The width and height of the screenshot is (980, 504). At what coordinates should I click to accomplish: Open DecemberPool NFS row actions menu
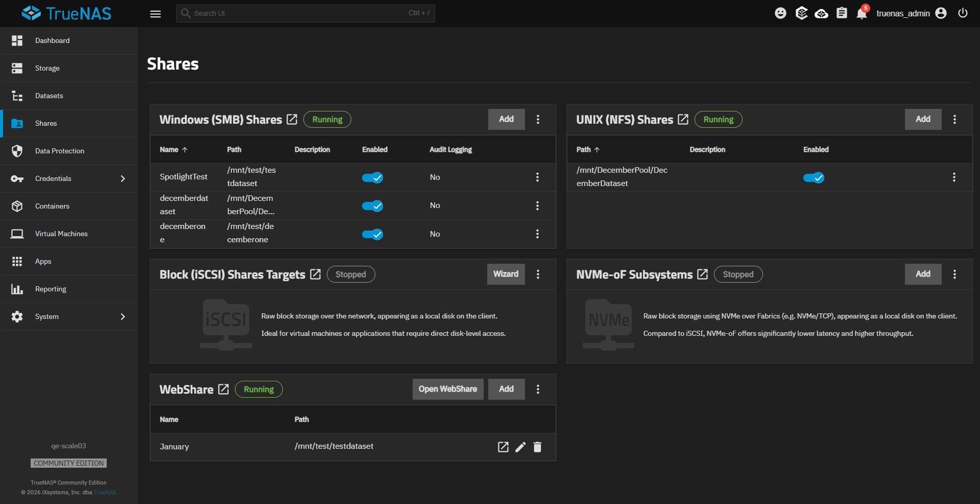pos(954,177)
